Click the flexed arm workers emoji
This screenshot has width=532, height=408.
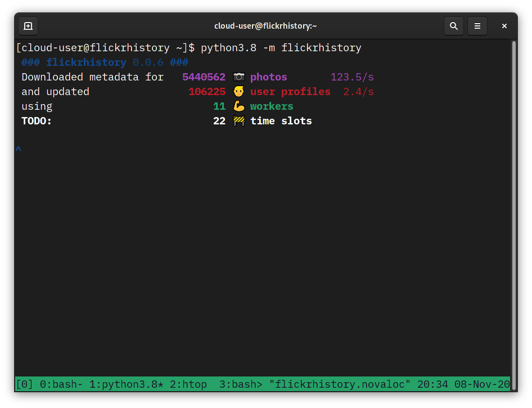coord(239,106)
